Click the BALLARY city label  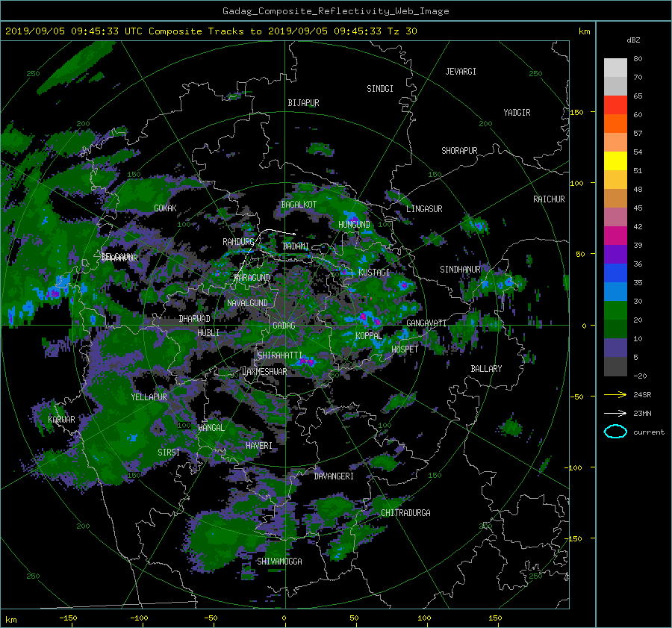click(x=486, y=369)
